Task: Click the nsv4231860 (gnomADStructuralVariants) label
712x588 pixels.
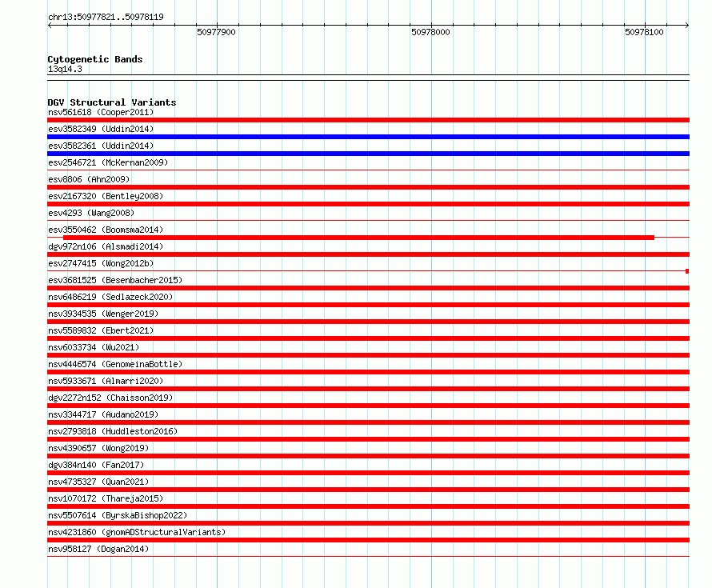Action: click(x=137, y=532)
